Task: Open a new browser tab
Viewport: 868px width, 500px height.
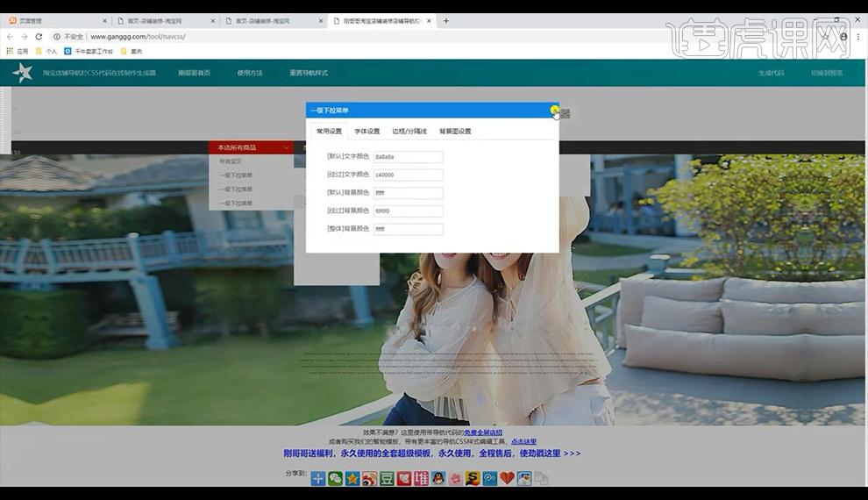Action: [446, 21]
